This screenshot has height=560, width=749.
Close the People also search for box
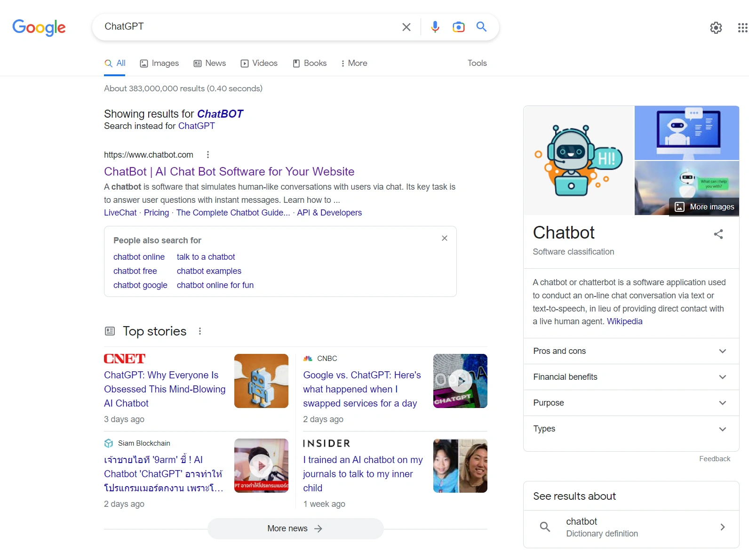[x=445, y=238]
